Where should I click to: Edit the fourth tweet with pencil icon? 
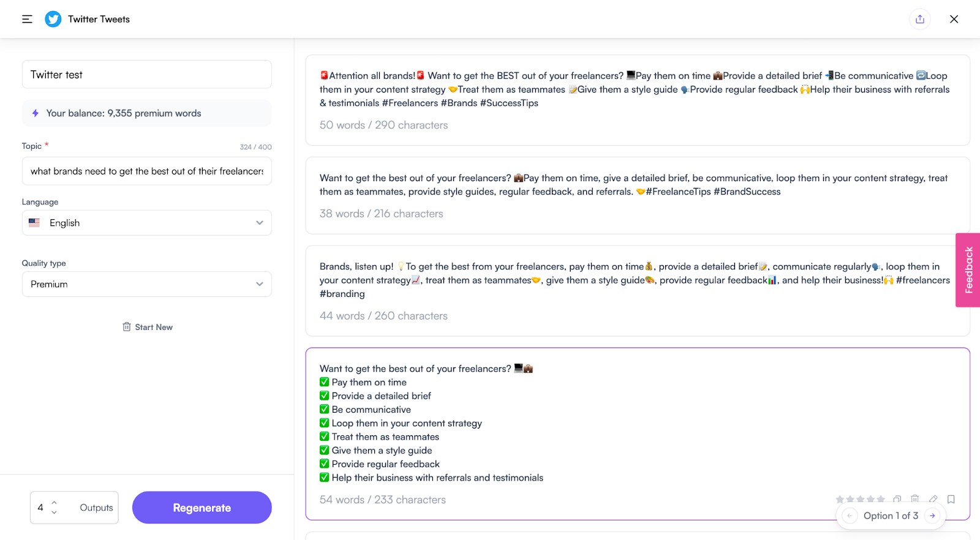(933, 499)
